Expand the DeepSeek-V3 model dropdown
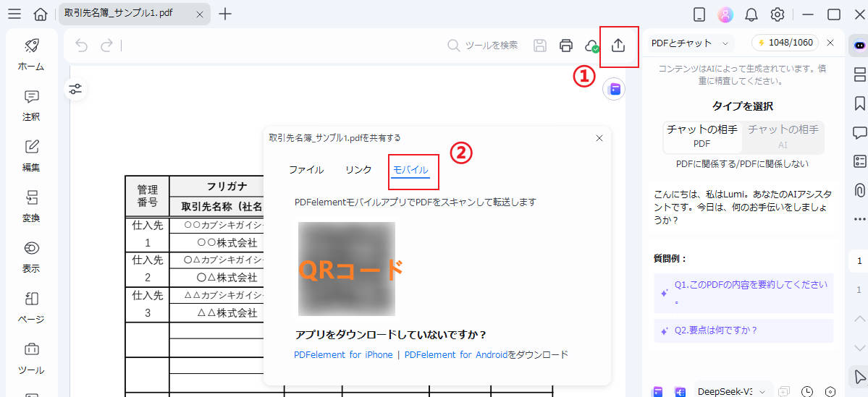 click(x=733, y=391)
